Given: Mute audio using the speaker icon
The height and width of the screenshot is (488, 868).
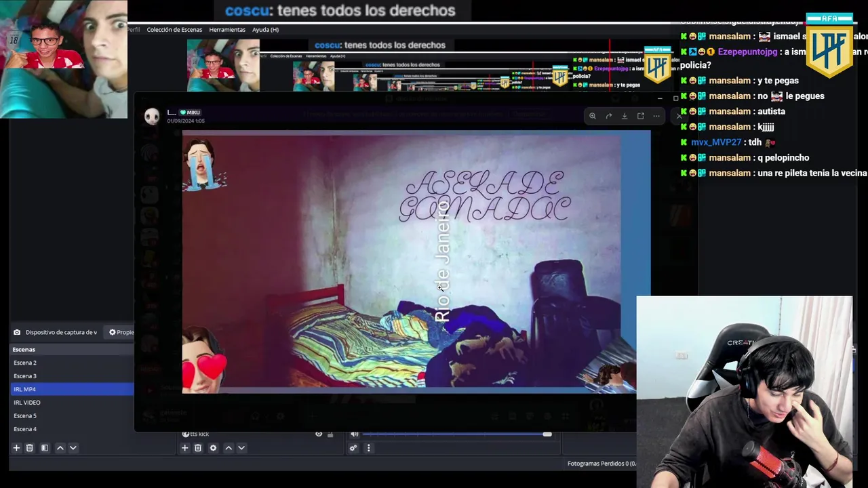Looking at the screenshot, I should [x=354, y=434].
